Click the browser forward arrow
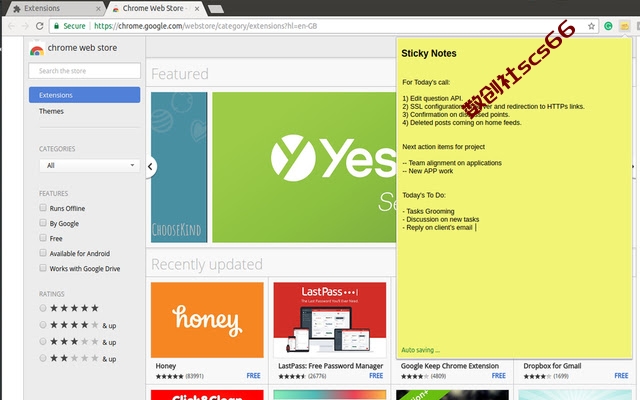This screenshot has height=400, width=640. 25,26
